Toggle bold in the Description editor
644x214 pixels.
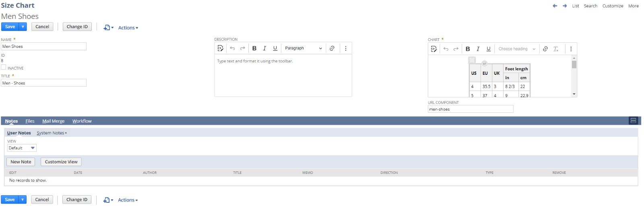coord(254,48)
